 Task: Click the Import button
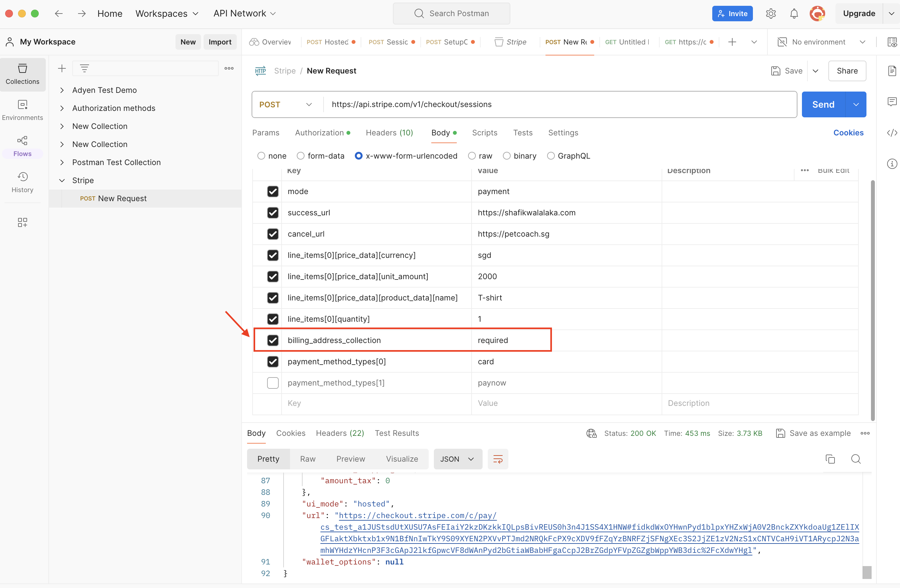pos(220,42)
